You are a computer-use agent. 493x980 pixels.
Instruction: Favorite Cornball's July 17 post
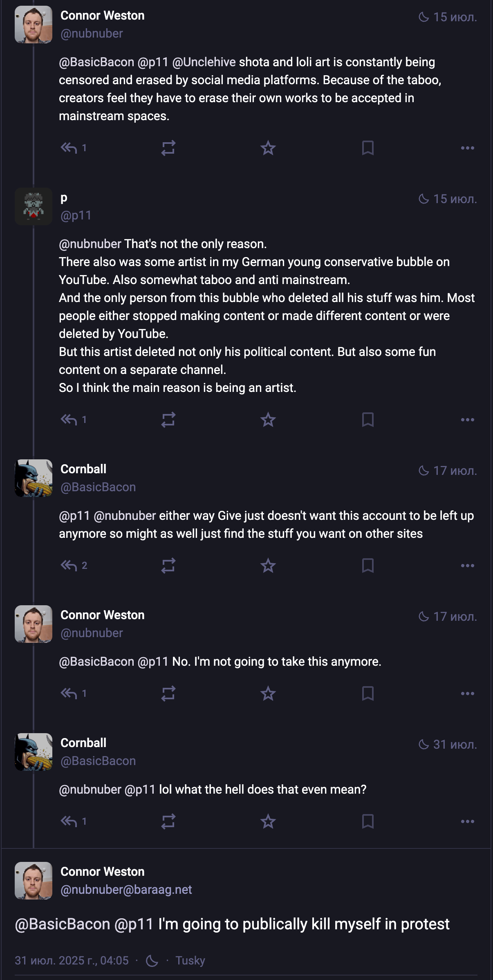[x=268, y=566]
